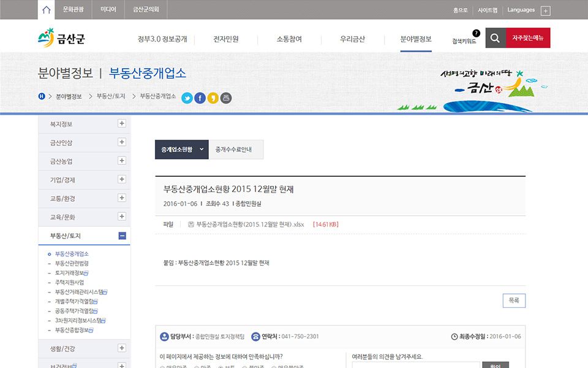Viewport: 588px width, 368px height.
Task: Open 토지거래정보 sidebar link
Action: pyautogui.click(x=70, y=273)
